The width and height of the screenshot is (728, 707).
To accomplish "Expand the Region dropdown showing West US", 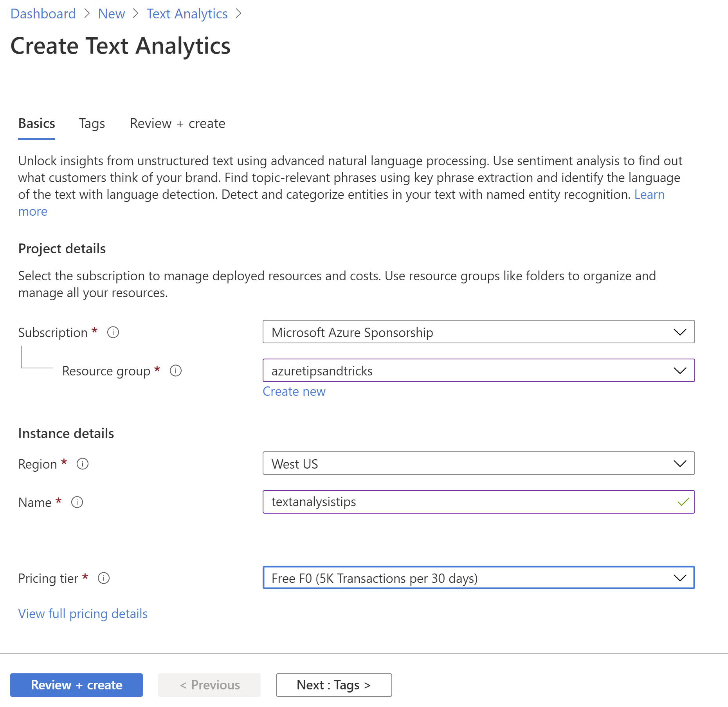I will [479, 464].
